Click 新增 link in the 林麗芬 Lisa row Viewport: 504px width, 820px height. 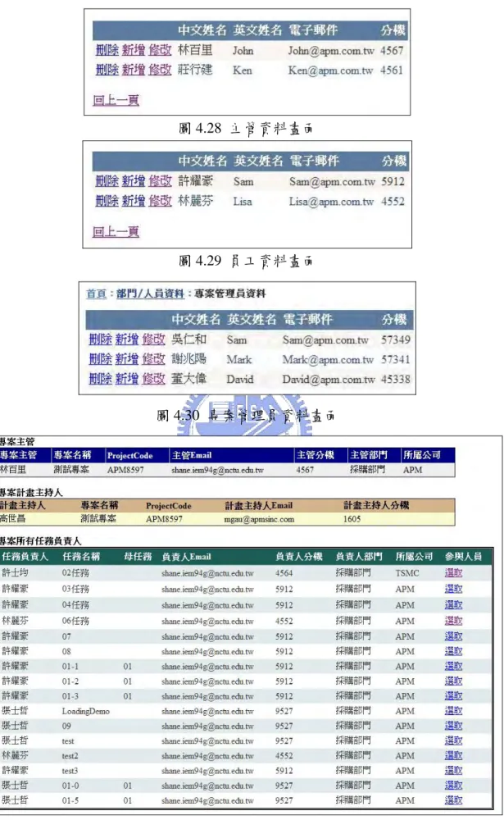click(134, 201)
